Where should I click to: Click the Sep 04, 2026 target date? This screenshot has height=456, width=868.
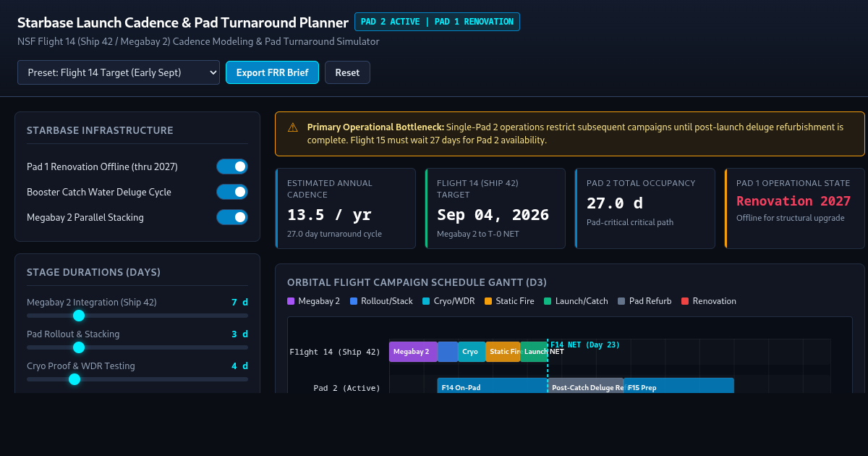pos(493,215)
